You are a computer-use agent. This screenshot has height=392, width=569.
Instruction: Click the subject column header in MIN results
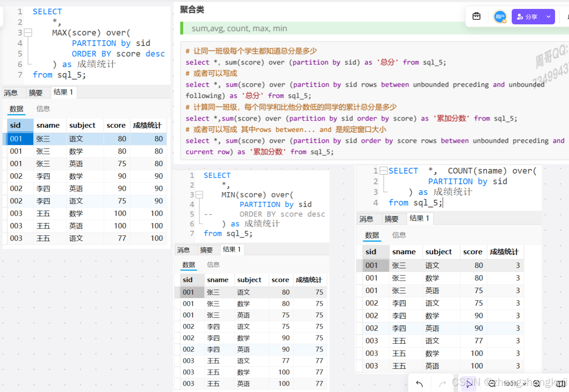pos(252,280)
